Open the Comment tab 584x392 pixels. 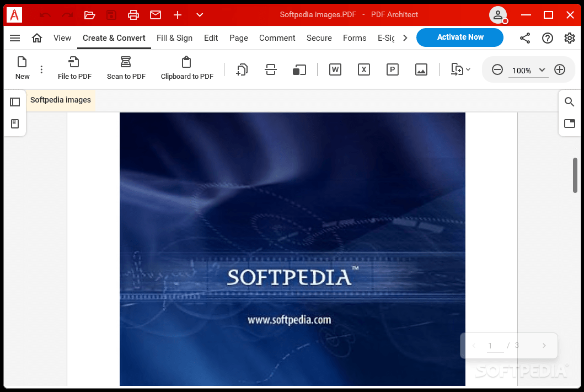277,38
